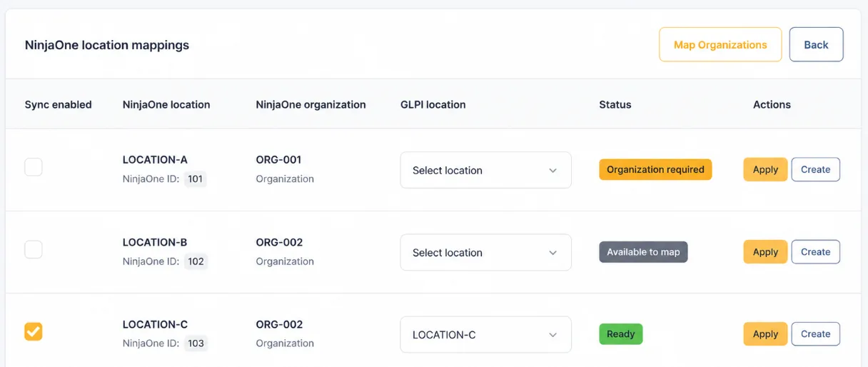
Task: Click the NinjaOne location mappings title
Action: point(107,45)
